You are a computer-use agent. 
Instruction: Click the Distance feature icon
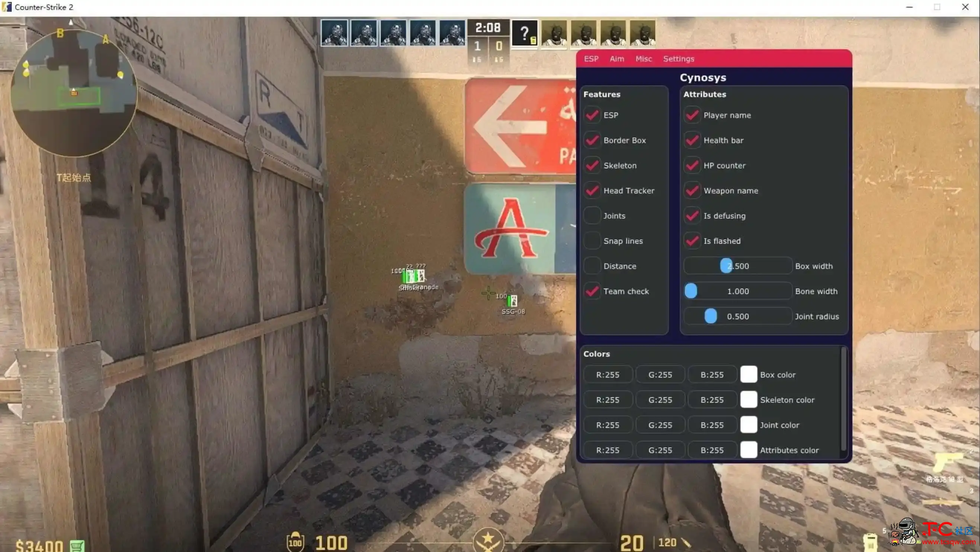(592, 266)
